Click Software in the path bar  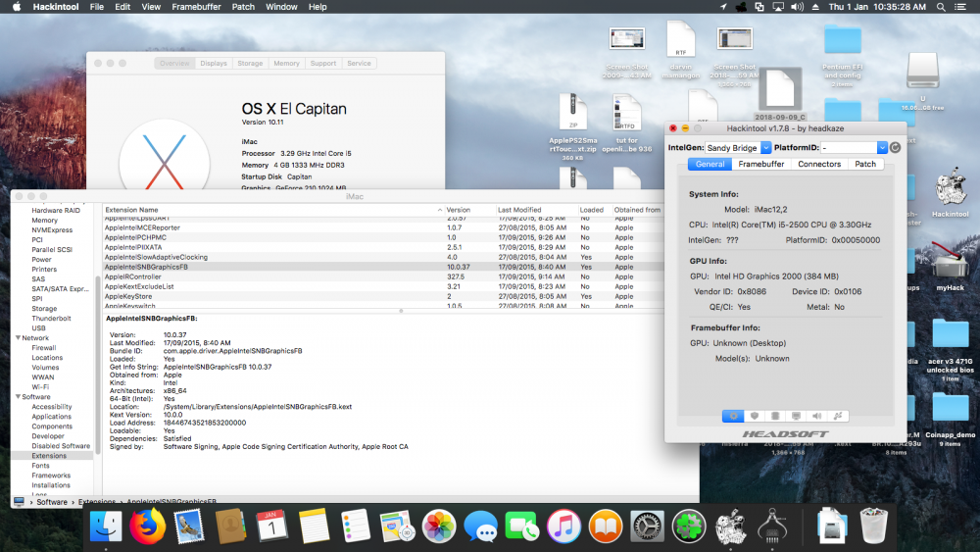click(51, 501)
